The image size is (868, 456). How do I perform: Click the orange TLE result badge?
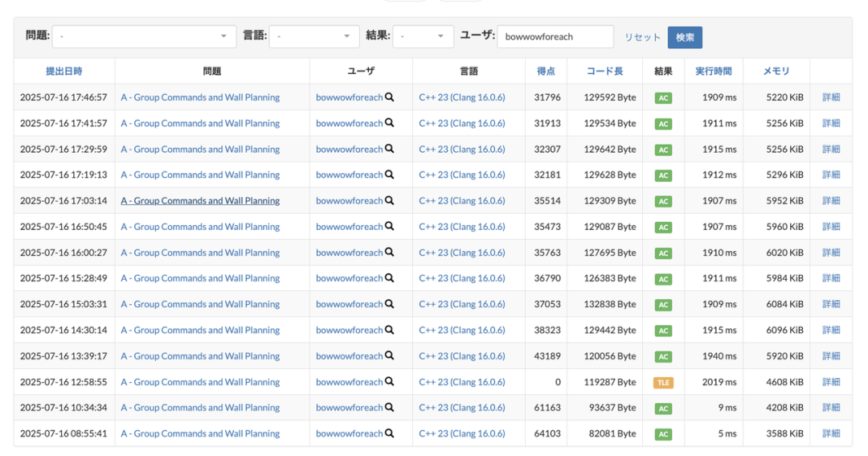click(x=663, y=383)
